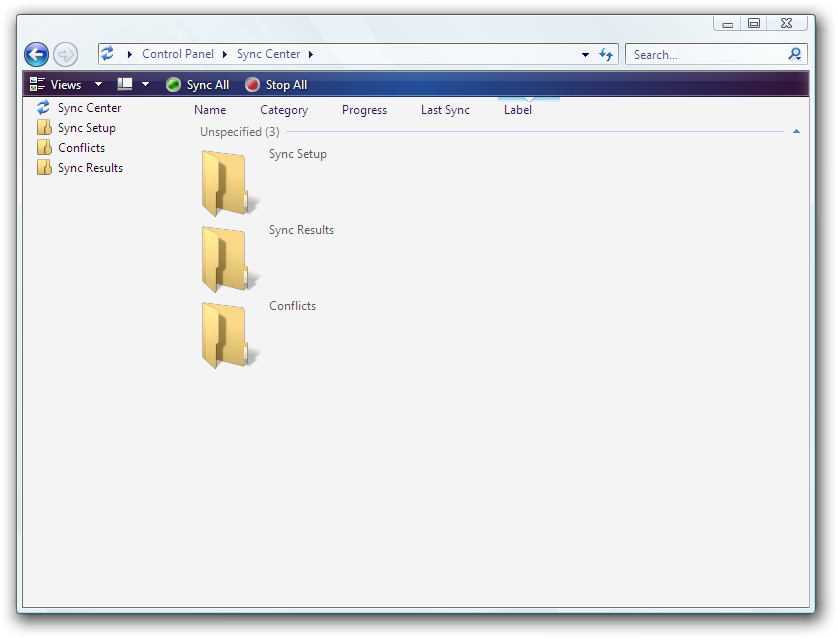The height and width of the screenshot is (638, 838).
Task: Select Conflicts in the left navigation pane
Action: [81, 148]
